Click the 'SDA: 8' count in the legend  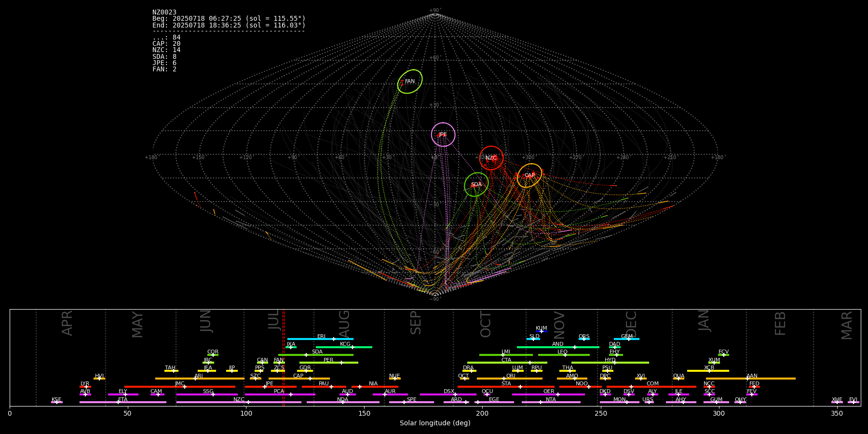(x=164, y=56)
